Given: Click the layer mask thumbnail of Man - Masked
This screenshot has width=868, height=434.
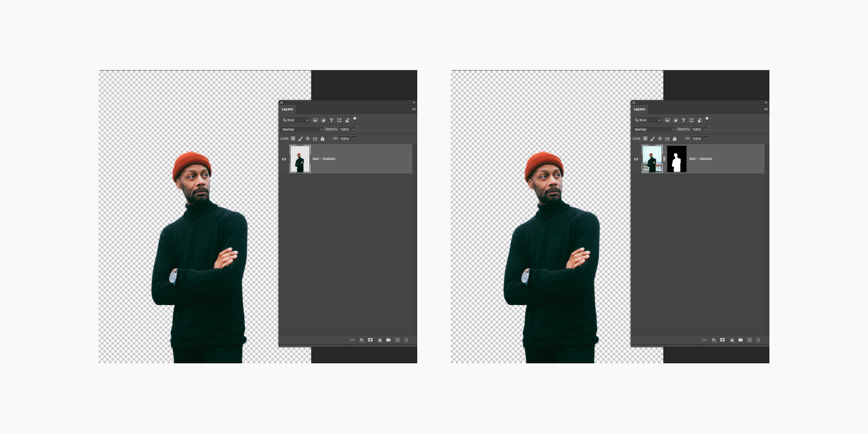Looking at the screenshot, I should [676, 159].
